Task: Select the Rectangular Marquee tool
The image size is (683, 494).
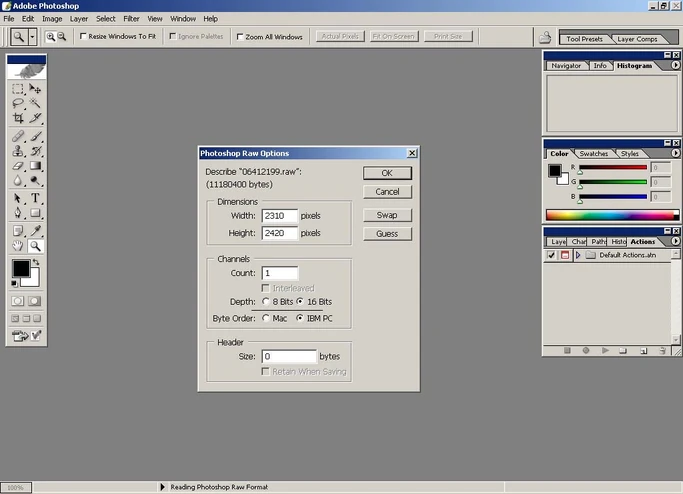Action: point(18,89)
